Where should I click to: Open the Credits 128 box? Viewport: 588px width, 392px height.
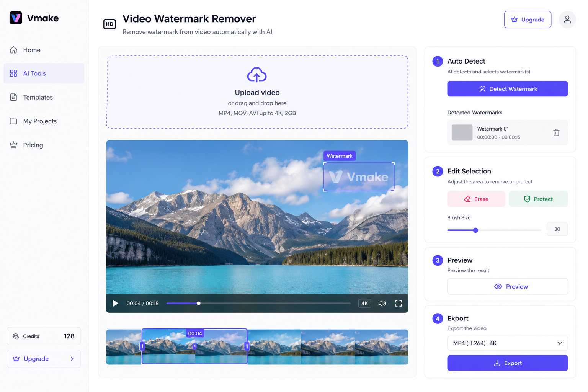click(44, 336)
